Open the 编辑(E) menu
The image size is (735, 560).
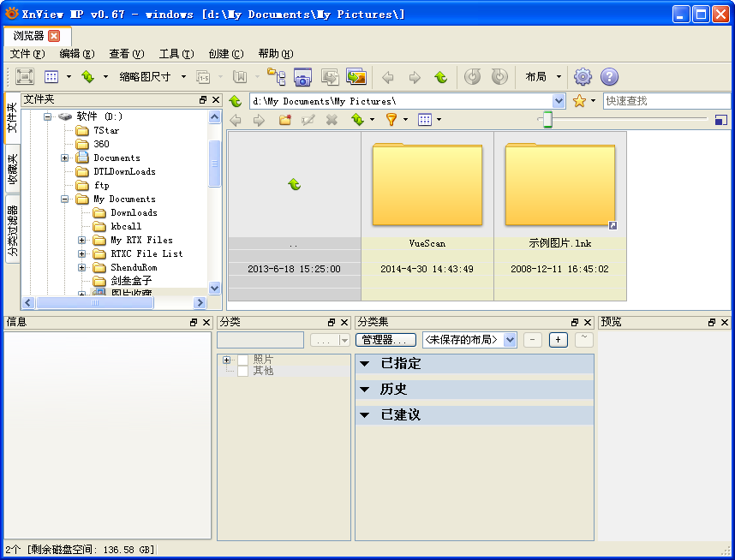(77, 54)
